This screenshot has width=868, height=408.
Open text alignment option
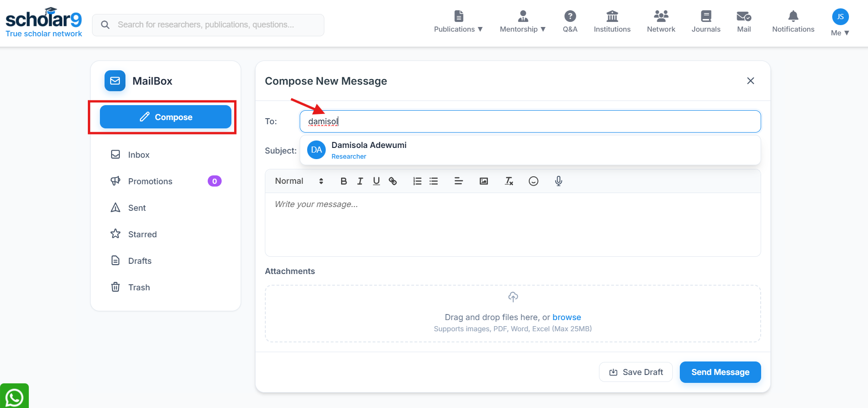[x=459, y=181]
